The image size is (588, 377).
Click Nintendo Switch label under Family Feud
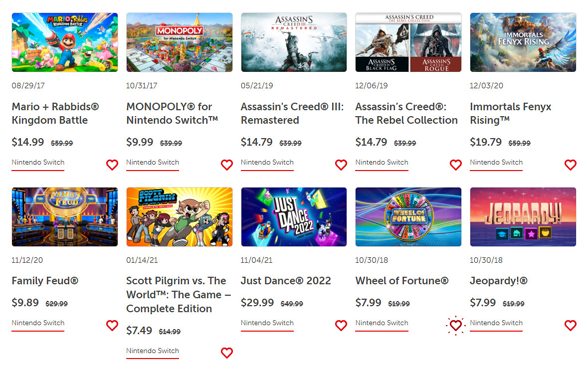pos(38,323)
